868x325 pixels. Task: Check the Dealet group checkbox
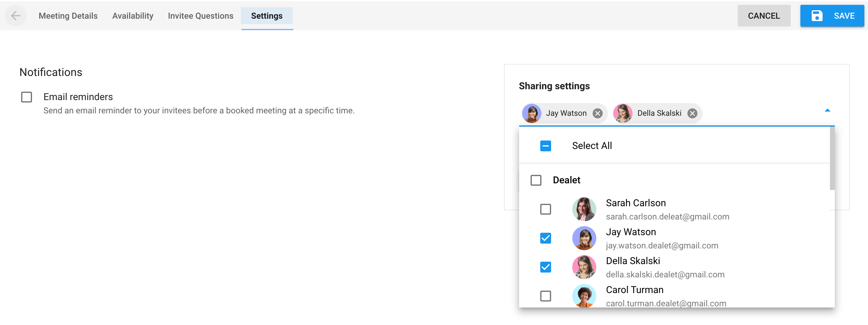[x=536, y=180]
